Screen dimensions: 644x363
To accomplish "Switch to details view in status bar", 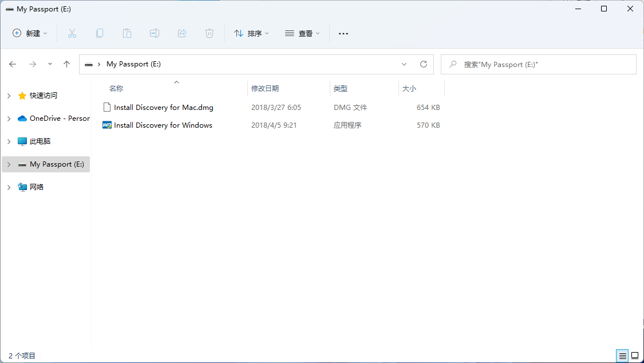I will 622,356.
